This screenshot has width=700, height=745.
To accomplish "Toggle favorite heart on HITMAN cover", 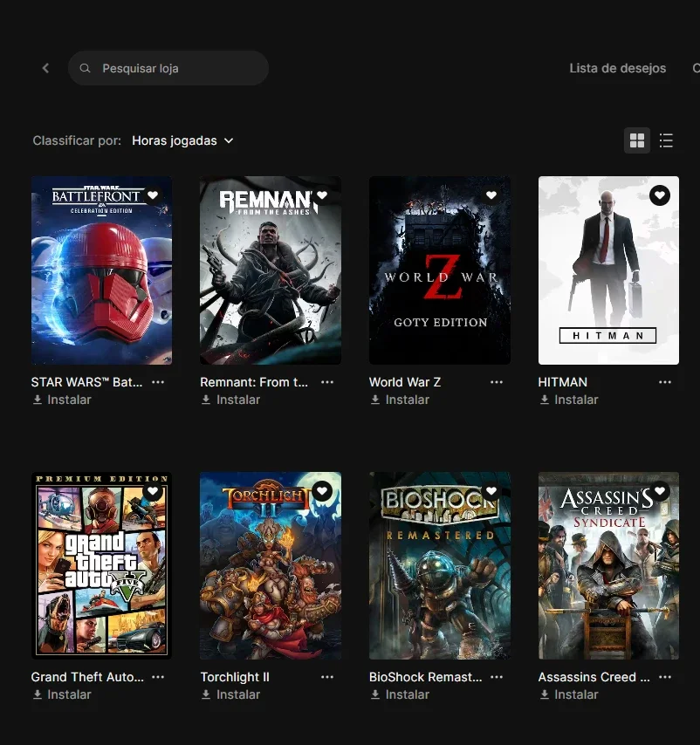I will tap(660, 195).
